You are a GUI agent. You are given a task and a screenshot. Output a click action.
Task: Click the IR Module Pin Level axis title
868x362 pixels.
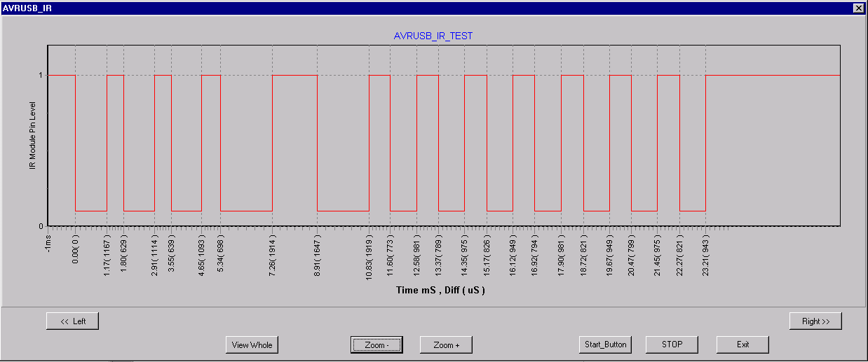tap(32, 137)
